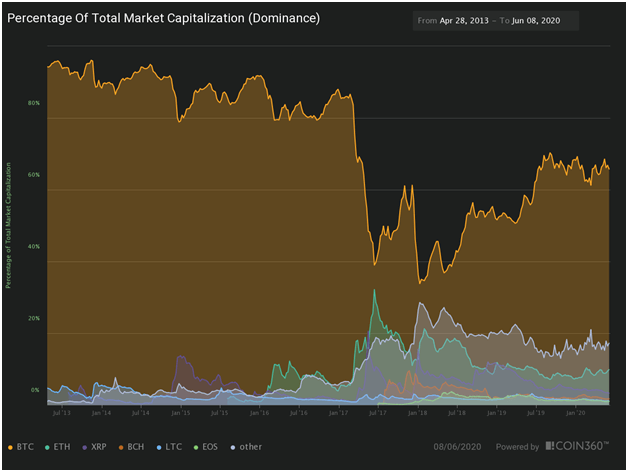Click the Jul '13 x-axis label
This screenshot has width=628, height=472.
pos(61,411)
